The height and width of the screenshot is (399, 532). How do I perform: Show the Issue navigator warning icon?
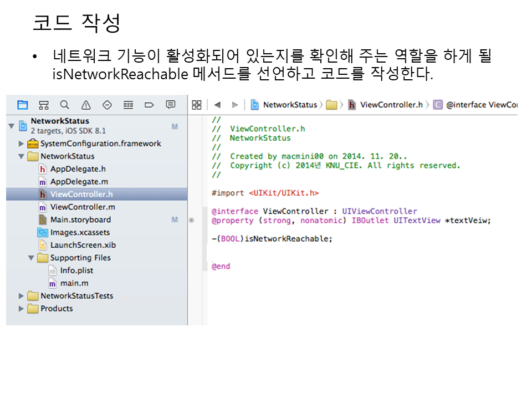tap(86, 105)
